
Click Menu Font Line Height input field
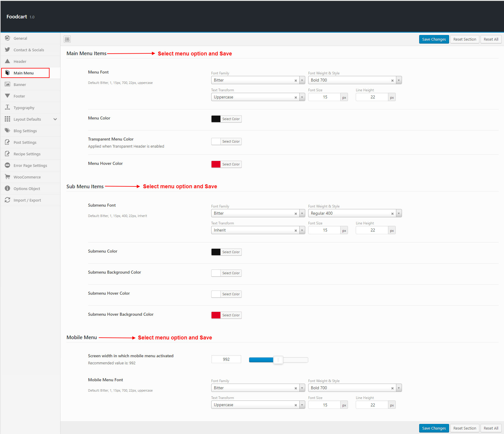372,97
